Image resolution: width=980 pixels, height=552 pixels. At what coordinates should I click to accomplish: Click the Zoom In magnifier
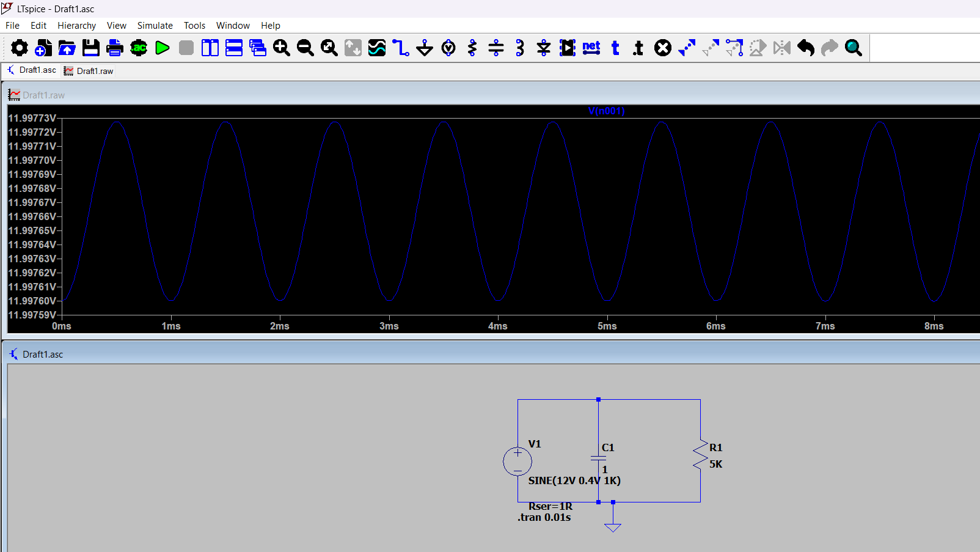pyautogui.click(x=282, y=48)
